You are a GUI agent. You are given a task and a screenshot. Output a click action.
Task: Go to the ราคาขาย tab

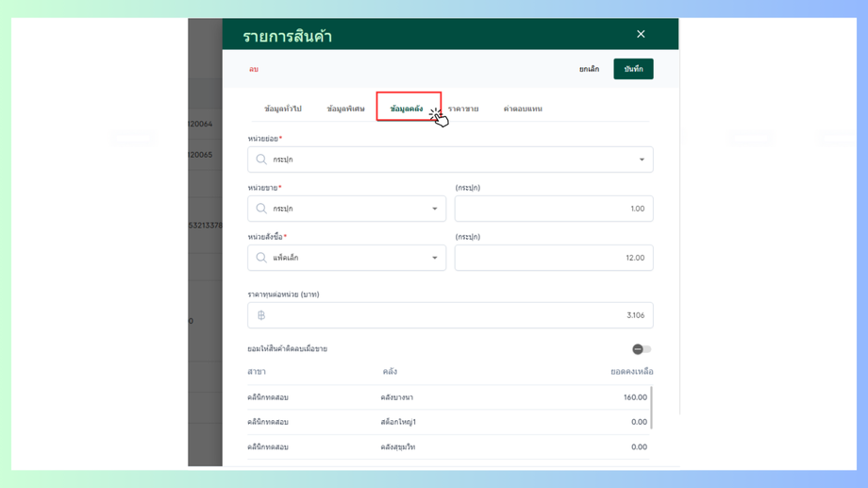pyautogui.click(x=463, y=109)
